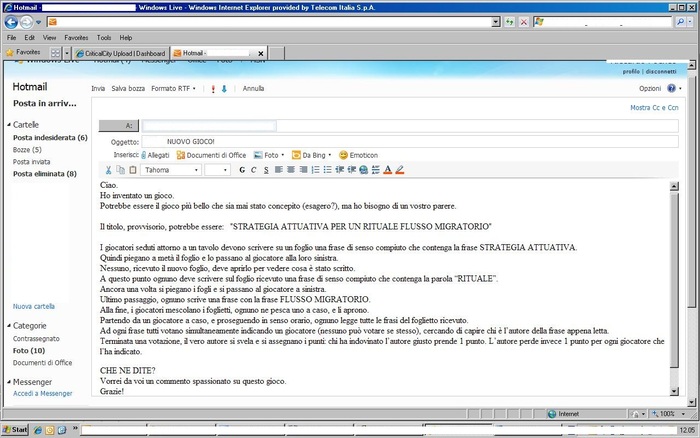The width and height of the screenshot is (700, 438).
Task: Open the highlight color marker tool
Action: coord(400,170)
